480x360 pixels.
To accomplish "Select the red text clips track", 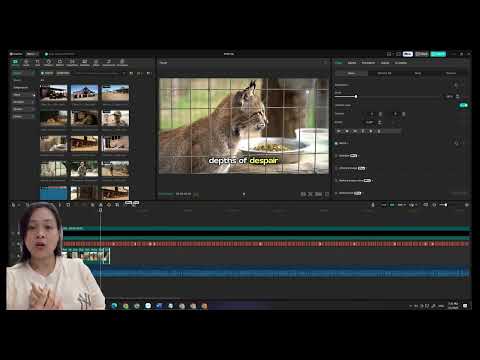I will (266, 244).
